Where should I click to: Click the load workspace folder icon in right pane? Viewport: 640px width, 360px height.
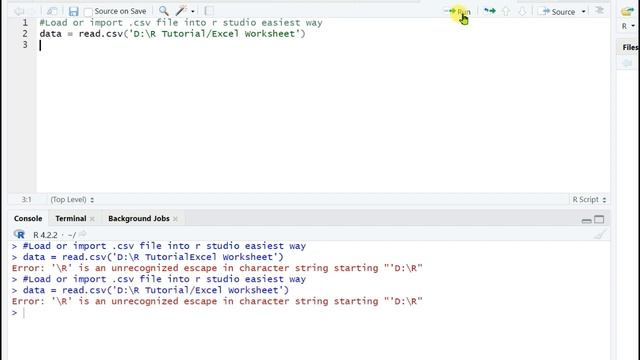pos(628,11)
